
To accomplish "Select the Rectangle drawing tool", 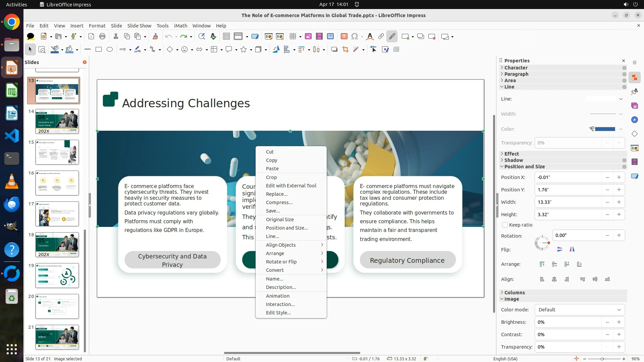I will 99,50.
